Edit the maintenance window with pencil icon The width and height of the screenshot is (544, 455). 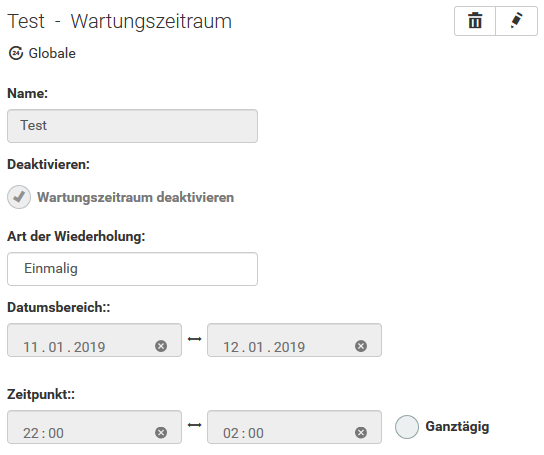pyautogui.click(x=517, y=21)
